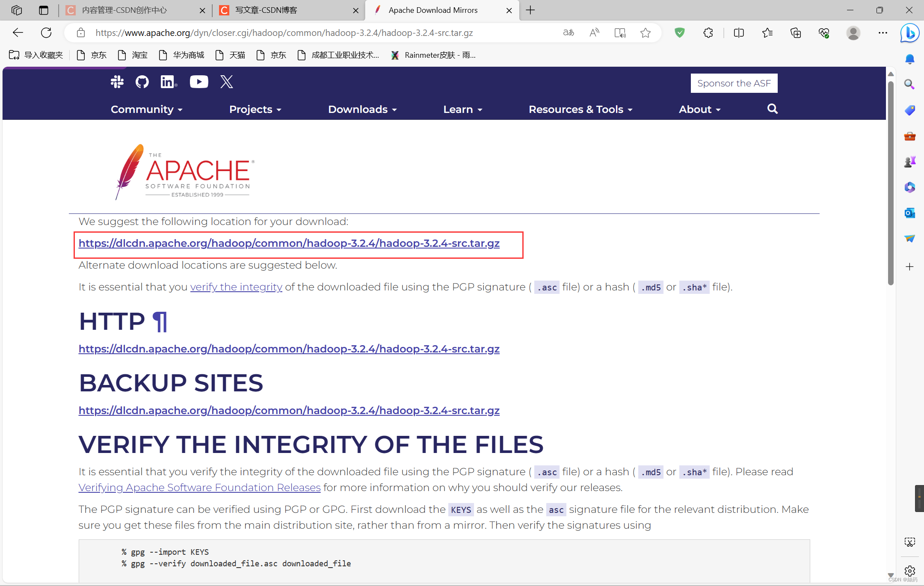This screenshot has width=924, height=586.
Task: Click the YouTube icon in the header
Action: (198, 82)
